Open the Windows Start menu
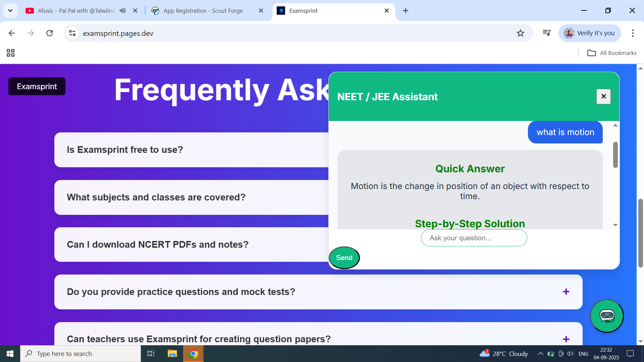 coord(10,354)
